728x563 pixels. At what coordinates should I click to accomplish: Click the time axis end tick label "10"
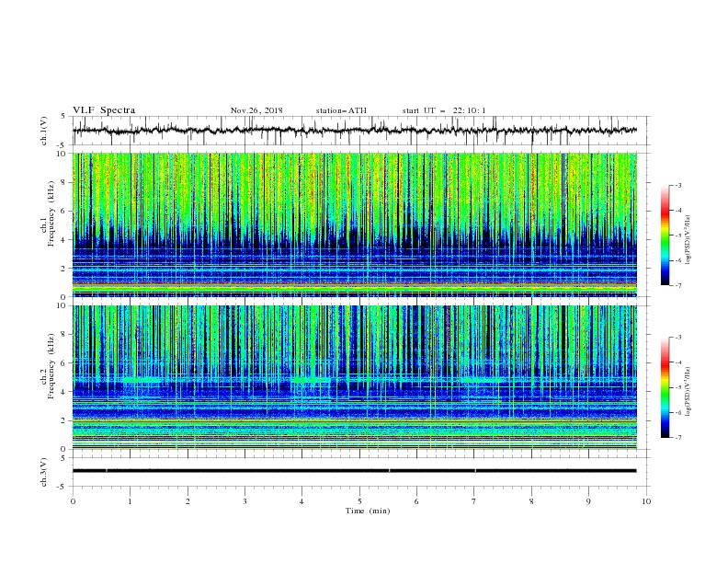click(646, 501)
